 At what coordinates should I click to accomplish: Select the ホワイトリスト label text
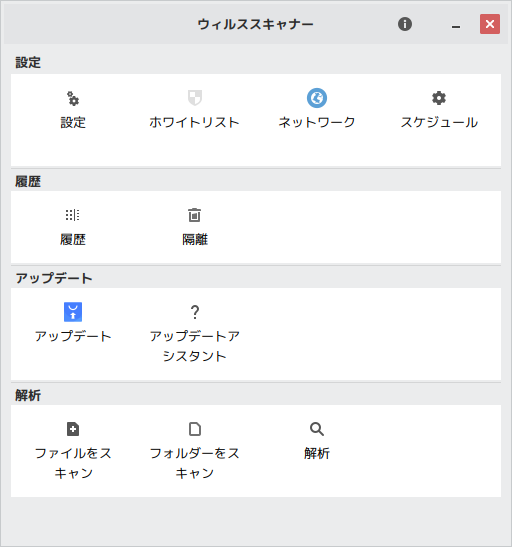pos(194,122)
